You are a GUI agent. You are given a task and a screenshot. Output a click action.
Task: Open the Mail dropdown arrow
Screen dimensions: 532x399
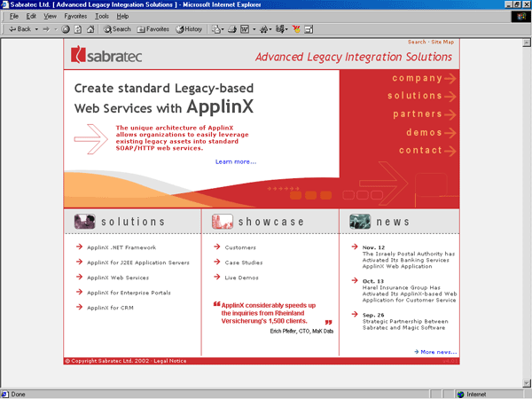click(x=223, y=29)
